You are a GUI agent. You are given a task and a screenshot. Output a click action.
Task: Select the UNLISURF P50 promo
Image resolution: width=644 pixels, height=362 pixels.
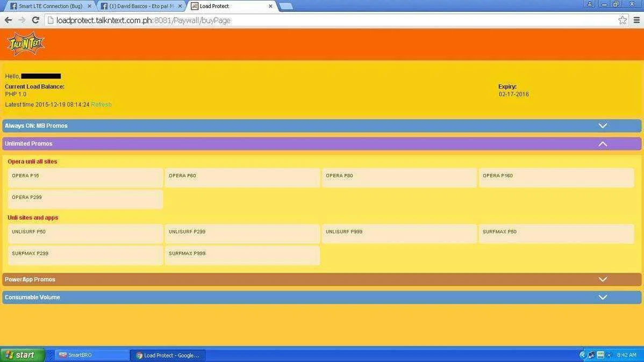coord(85,234)
